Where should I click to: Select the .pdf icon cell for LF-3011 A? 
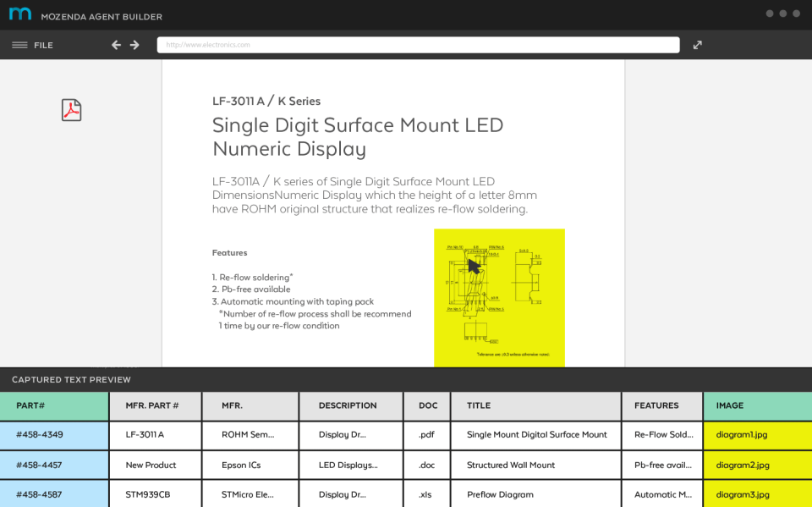(x=426, y=435)
